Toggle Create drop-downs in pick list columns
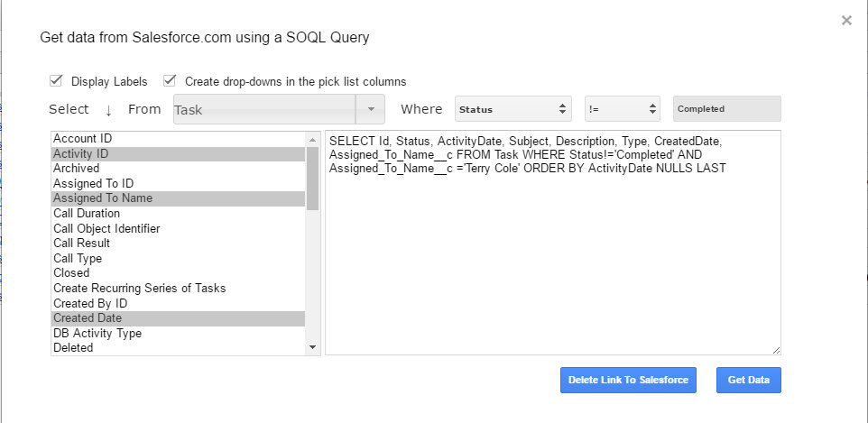 (171, 80)
